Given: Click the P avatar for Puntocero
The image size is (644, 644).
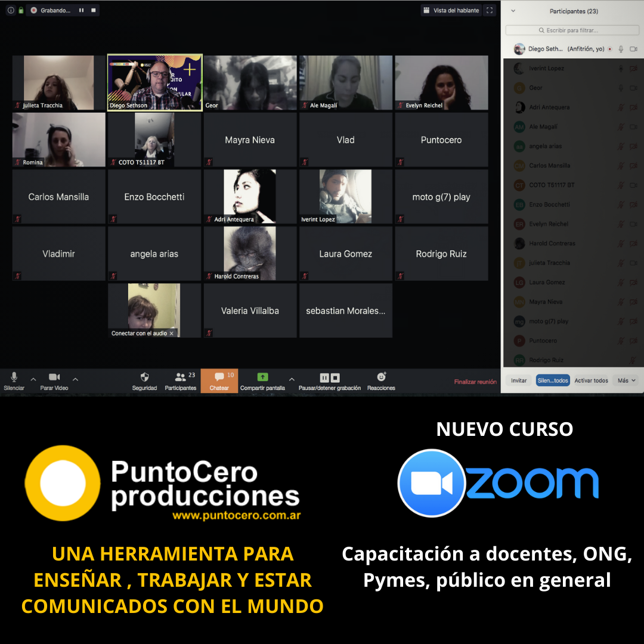Looking at the screenshot, I should point(519,341).
